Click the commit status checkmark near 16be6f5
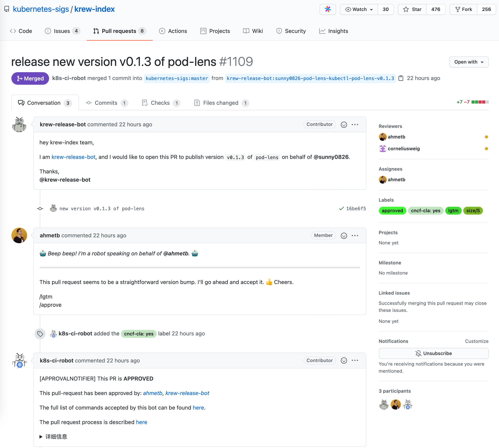 coord(341,209)
